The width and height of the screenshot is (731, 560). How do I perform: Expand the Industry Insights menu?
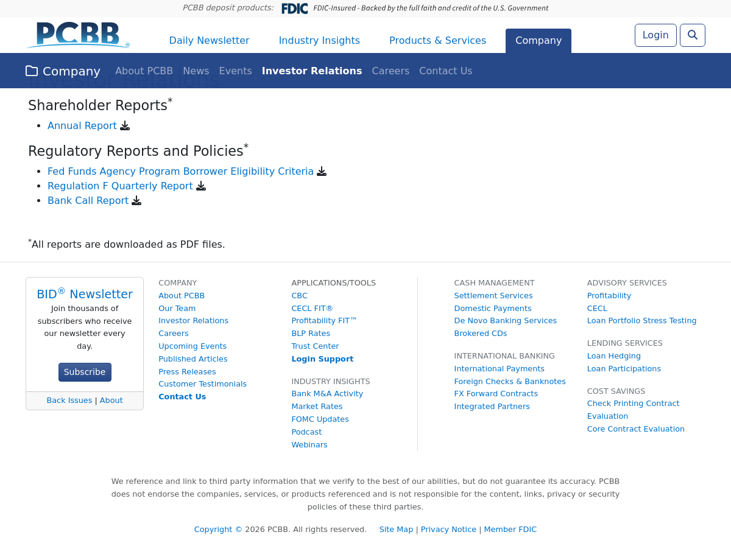pyautogui.click(x=319, y=41)
